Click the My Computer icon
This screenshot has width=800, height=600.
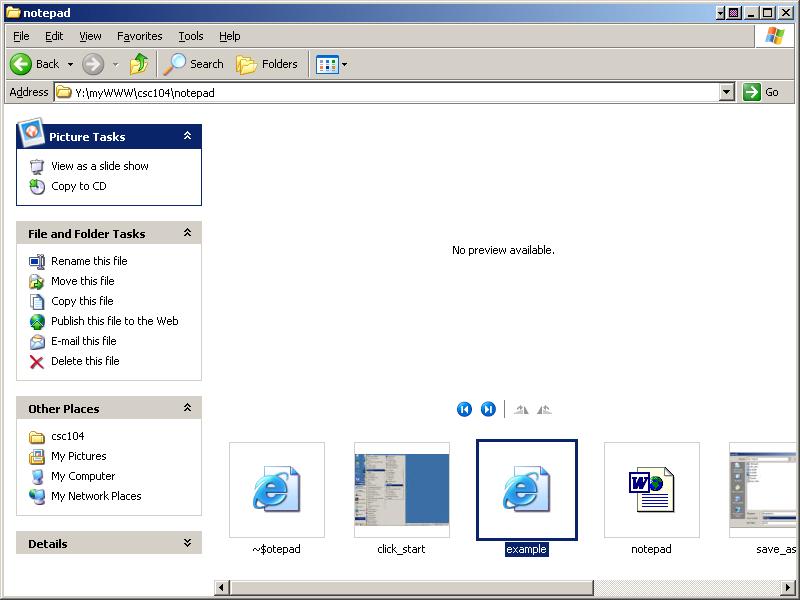tap(37, 477)
